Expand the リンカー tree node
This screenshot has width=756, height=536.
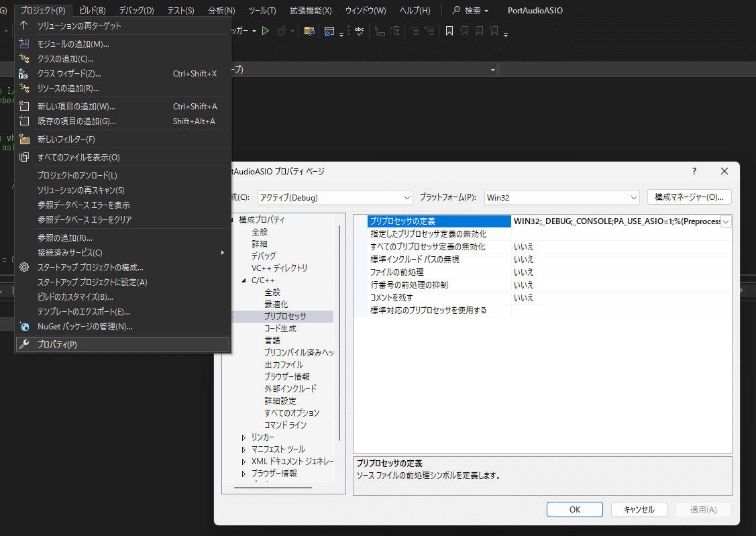[x=244, y=437]
